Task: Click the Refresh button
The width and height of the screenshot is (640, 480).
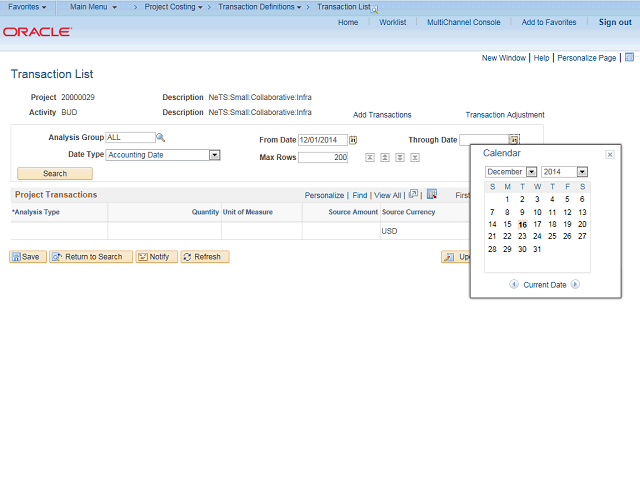Action: click(x=205, y=257)
